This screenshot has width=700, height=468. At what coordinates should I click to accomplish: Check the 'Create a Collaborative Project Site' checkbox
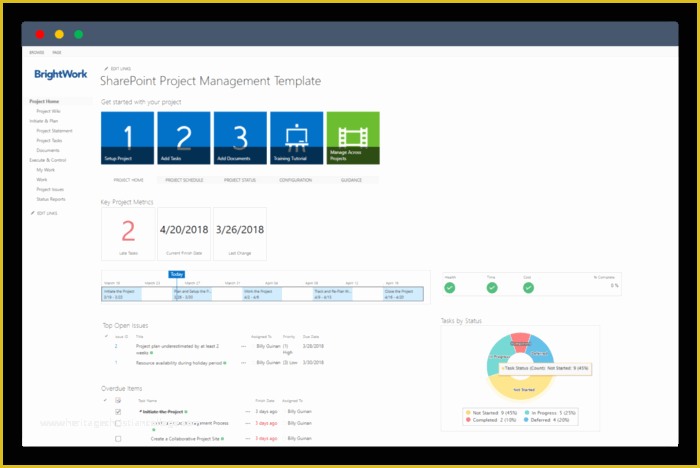point(118,439)
